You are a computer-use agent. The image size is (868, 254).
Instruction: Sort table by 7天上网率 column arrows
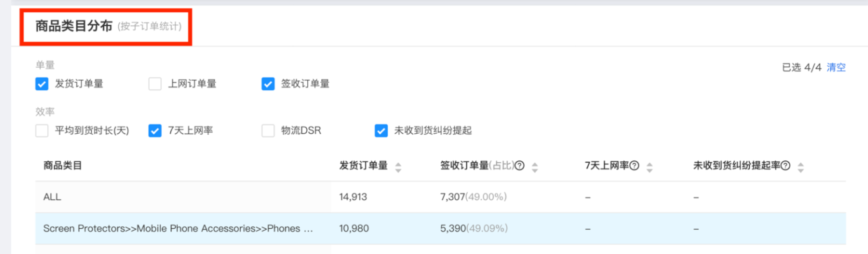click(649, 167)
